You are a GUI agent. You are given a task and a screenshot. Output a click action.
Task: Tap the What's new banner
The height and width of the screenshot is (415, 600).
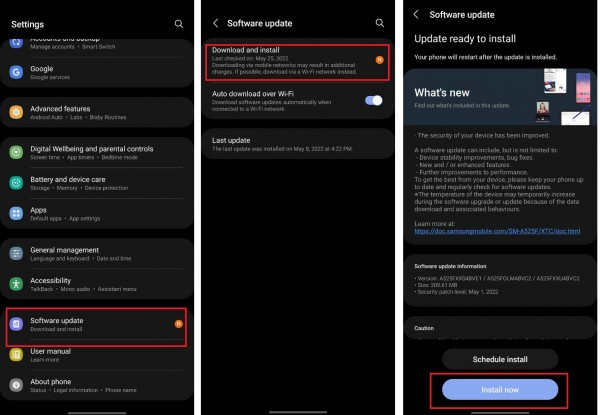(x=500, y=97)
